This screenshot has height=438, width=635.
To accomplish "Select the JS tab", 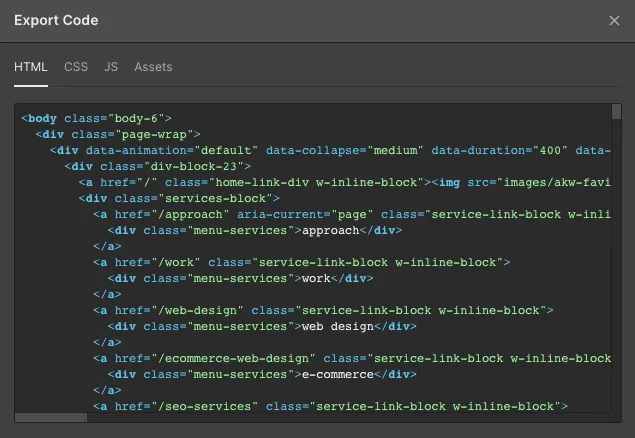I will tap(111, 67).
